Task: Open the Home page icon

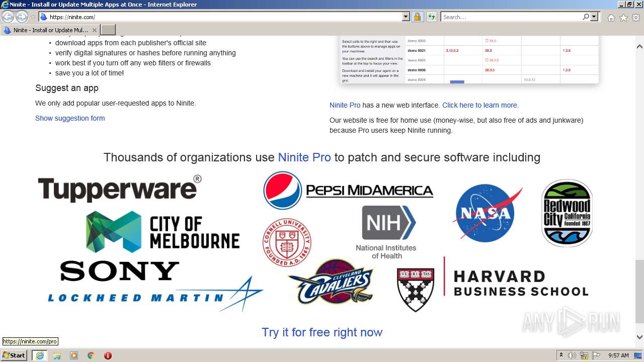Action: pos(611,18)
